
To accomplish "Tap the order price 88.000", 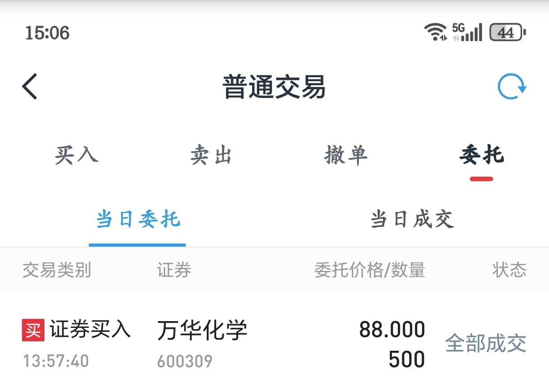I will 392,330.
